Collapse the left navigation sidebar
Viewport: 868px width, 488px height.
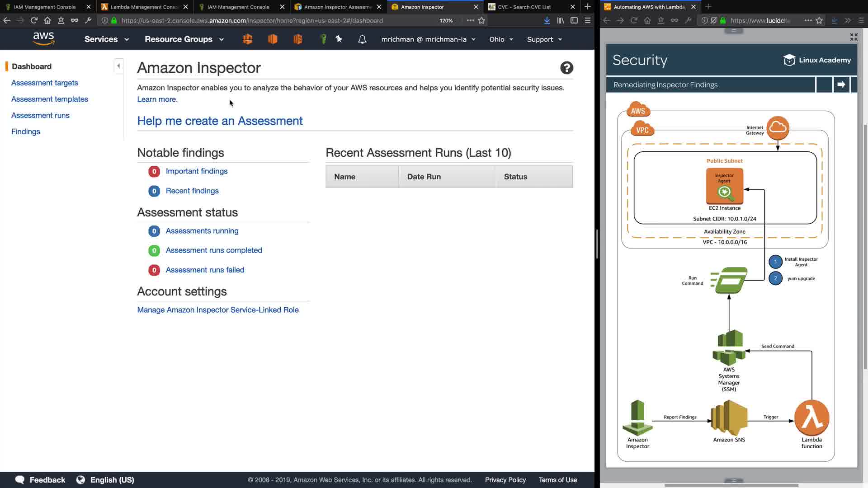tap(118, 66)
